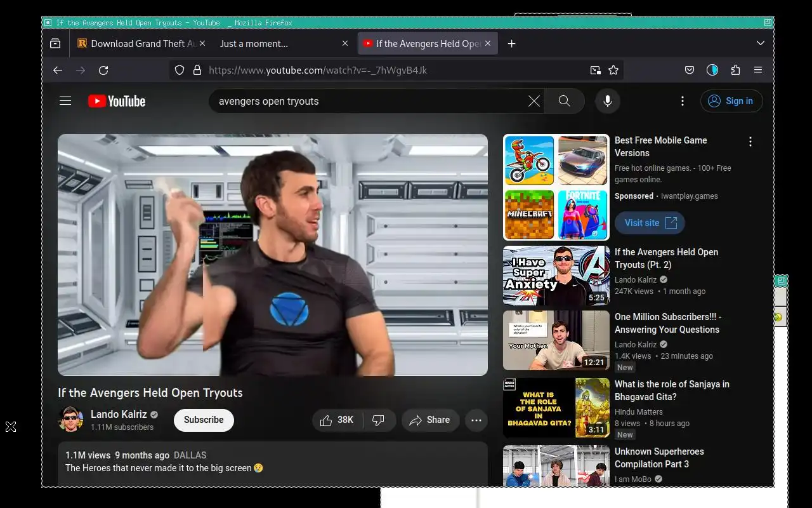Reload the current YouTube page
Viewport: 812px width, 508px height.
coord(103,70)
